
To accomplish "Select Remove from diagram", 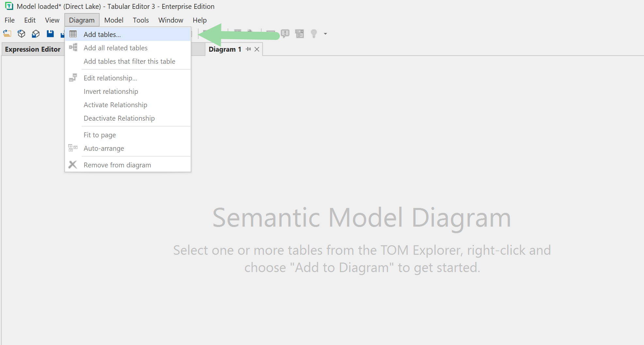I will 117,164.
